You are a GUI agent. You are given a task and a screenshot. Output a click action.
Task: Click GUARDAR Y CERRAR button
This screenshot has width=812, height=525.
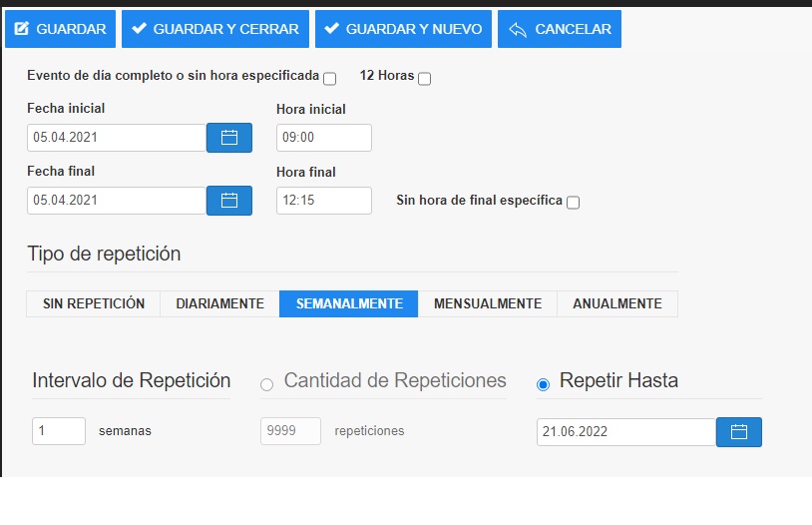click(215, 29)
